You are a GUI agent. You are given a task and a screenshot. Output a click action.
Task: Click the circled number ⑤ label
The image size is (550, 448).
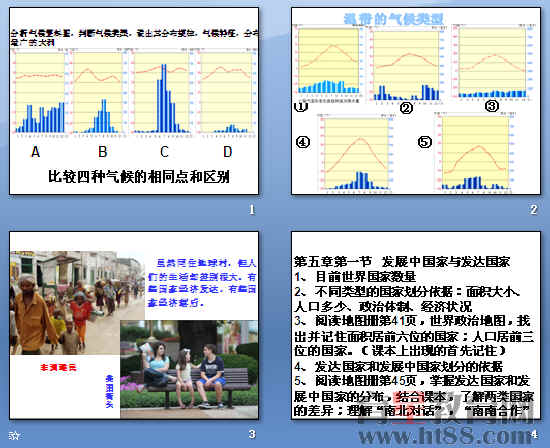point(424,142)
